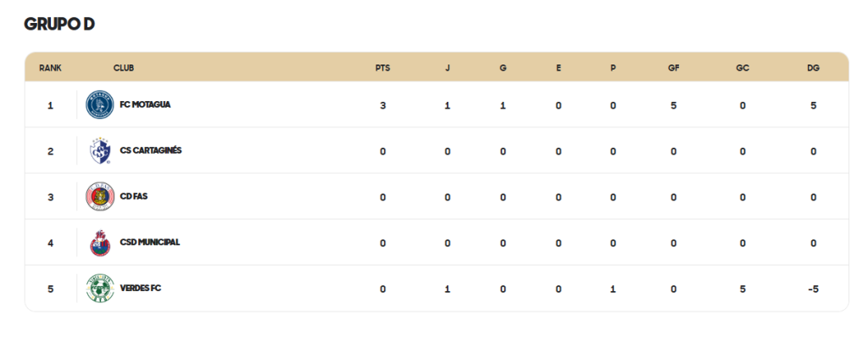Open the FC Motagua team link
The height and width of the screenshot is (337, 868).
coord(145,104)
